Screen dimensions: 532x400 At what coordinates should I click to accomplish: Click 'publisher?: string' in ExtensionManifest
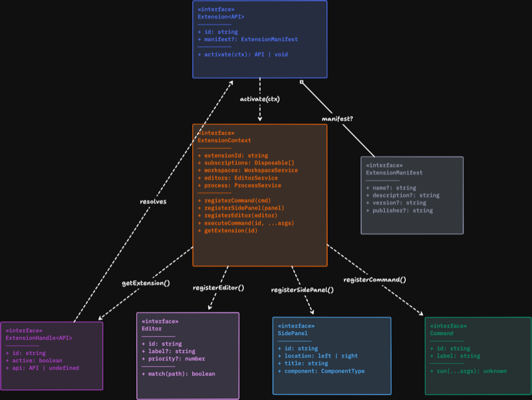point(403,211)
